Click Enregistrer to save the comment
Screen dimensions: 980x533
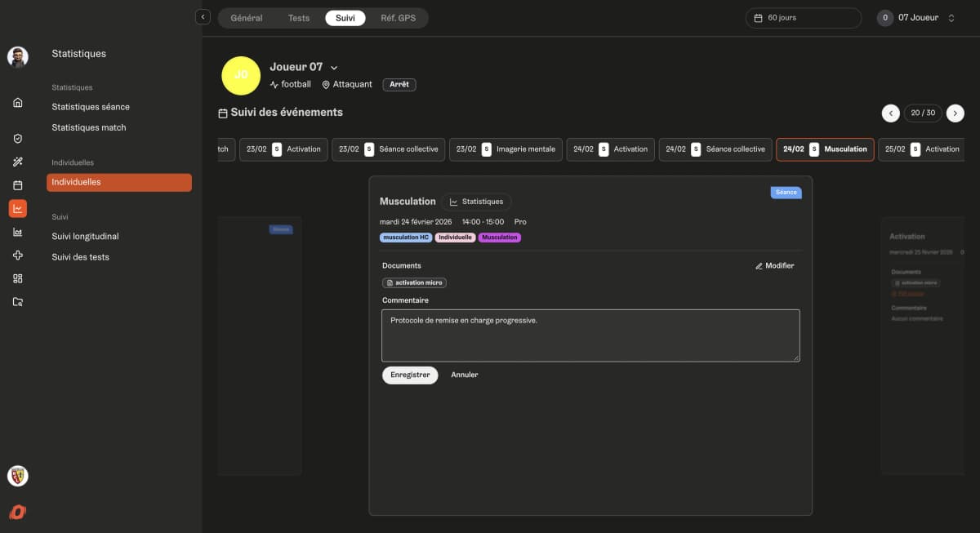409,375
